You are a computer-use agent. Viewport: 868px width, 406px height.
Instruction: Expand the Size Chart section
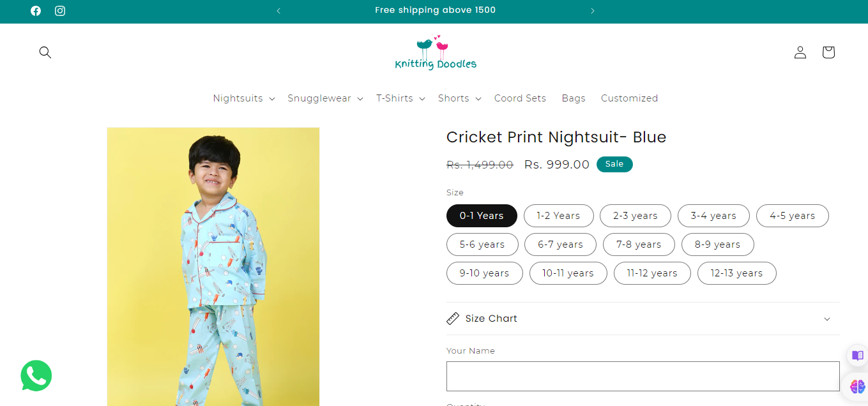tap(643, 319)
